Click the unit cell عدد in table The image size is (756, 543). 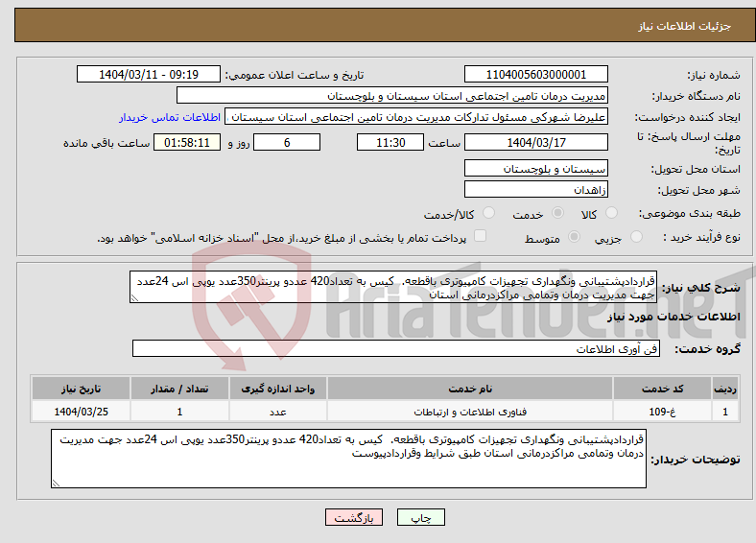(277, 412)
